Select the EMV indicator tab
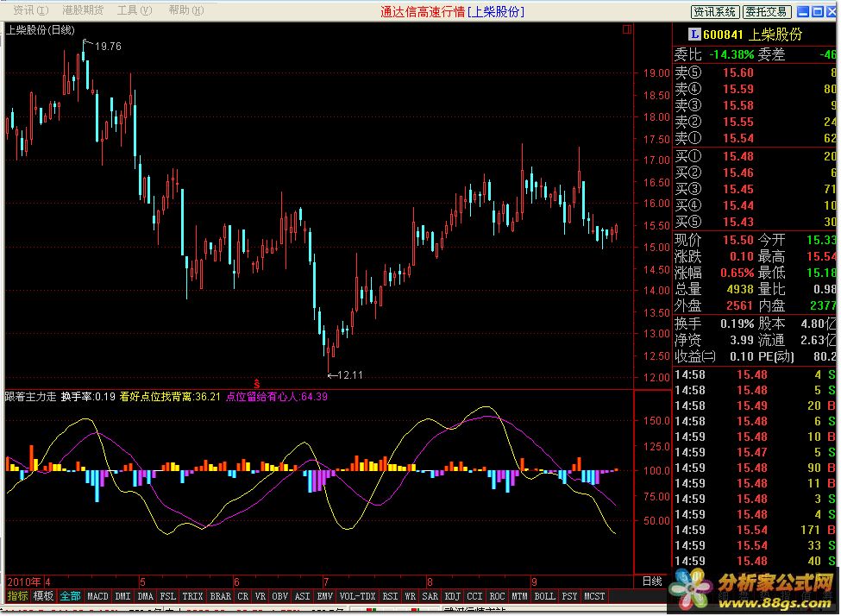The width and height of the screenshot is (841, 616). coord(325,595)
